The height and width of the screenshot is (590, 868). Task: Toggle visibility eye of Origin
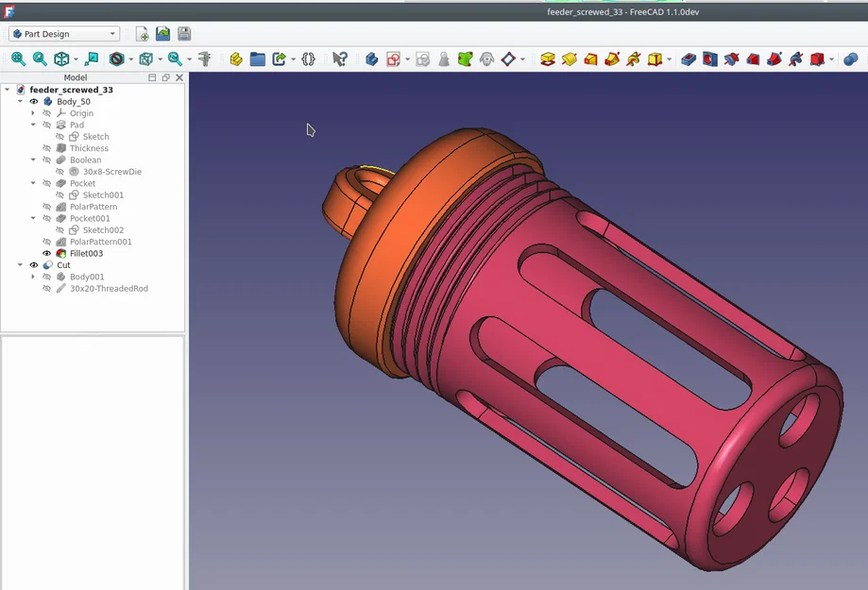pyautogui.click(x=47, y=113)
